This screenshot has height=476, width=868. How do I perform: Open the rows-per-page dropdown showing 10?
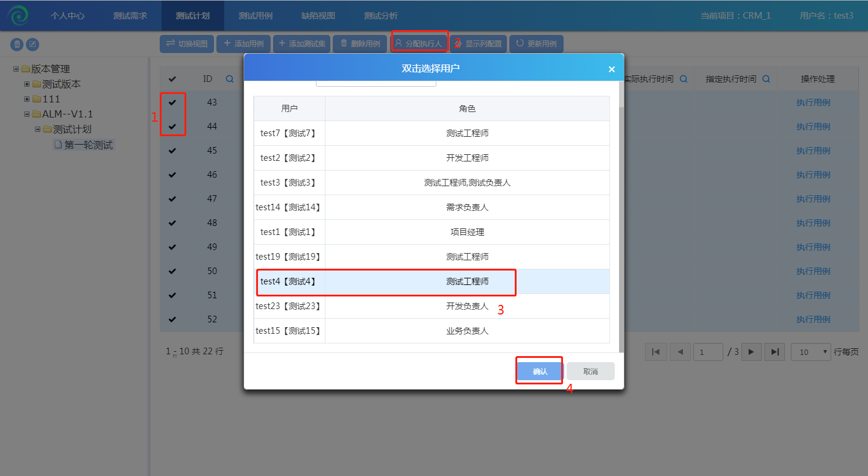[811, 352]
